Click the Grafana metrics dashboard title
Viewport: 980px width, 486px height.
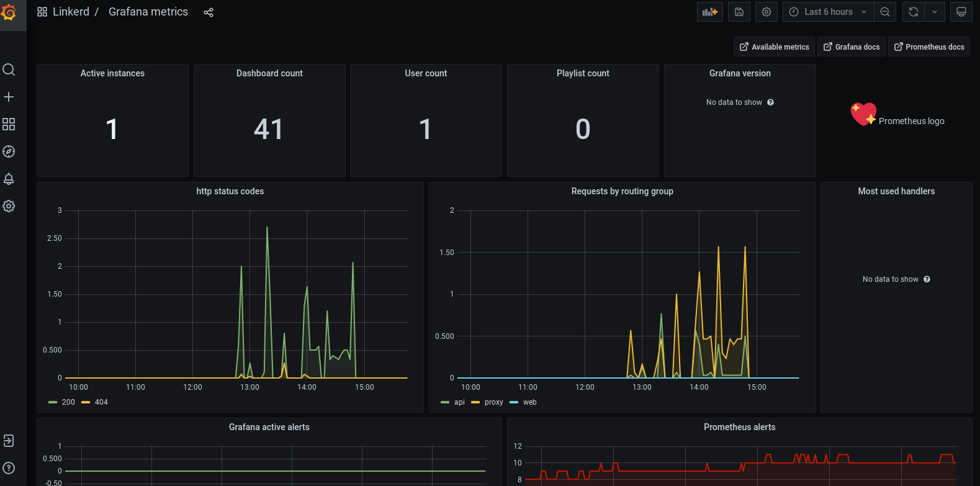148,12
